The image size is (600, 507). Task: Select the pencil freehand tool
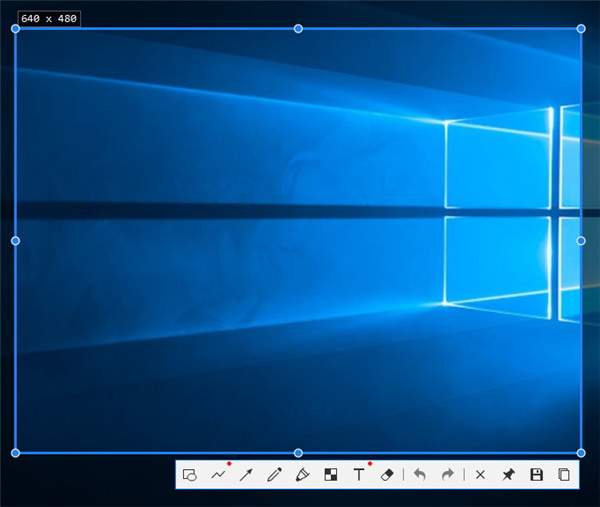coord(274,475)
